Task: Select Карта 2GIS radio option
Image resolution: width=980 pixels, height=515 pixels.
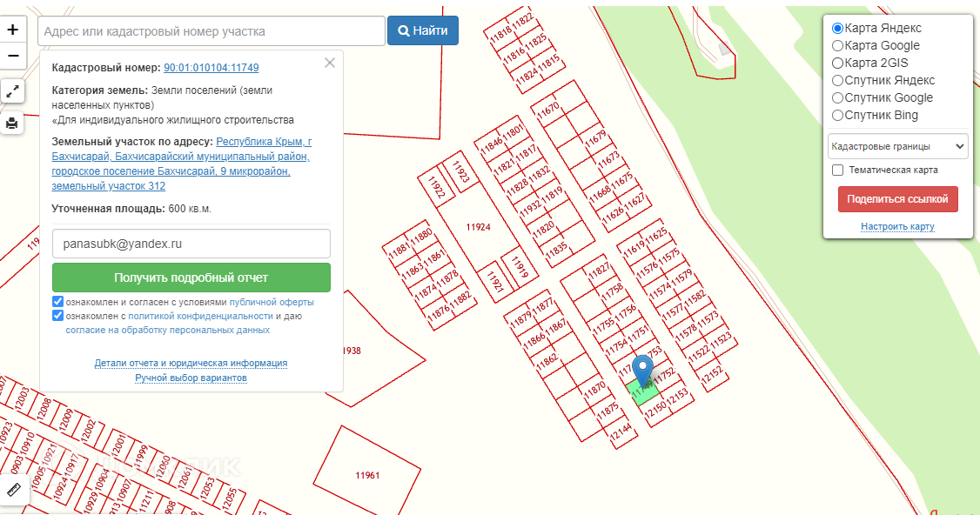Action: click(837, 64)
